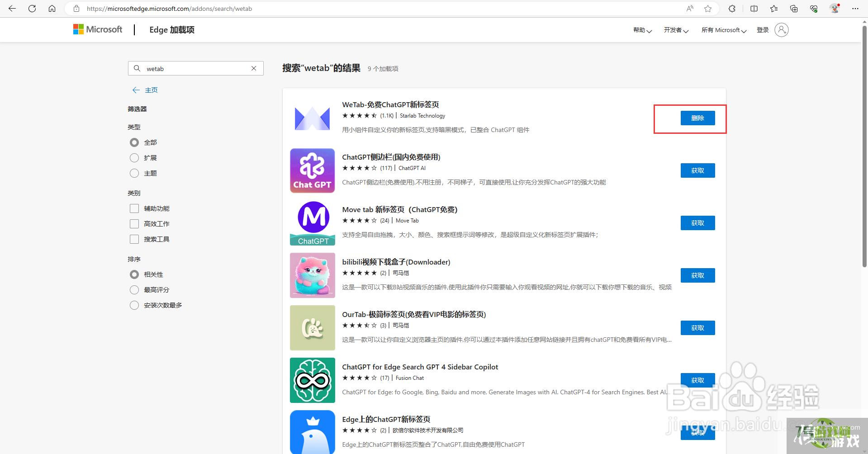Sort by 最高评分 radio button
Screen dimensions: 868x454
click(x=134, y=290)
